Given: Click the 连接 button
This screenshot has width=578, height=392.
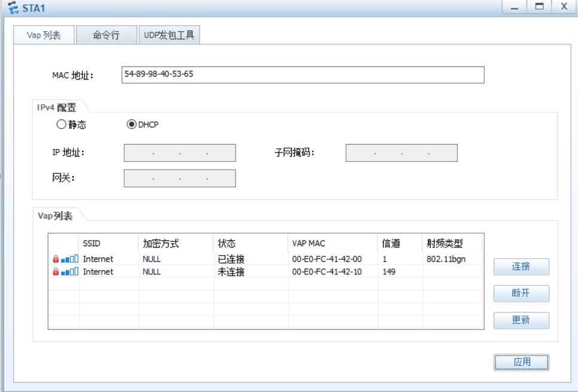Looking at the screenshot, I should (521, 267).
